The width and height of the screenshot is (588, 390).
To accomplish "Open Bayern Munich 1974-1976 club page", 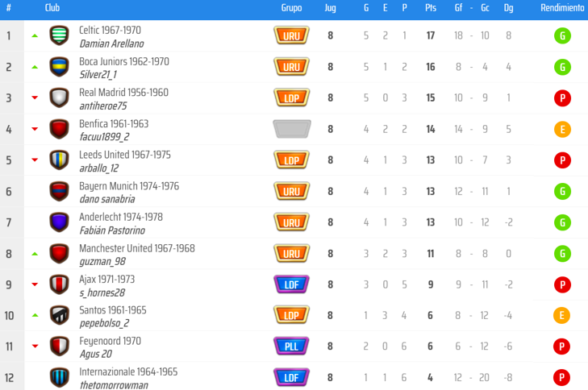I will click(129, 186).
